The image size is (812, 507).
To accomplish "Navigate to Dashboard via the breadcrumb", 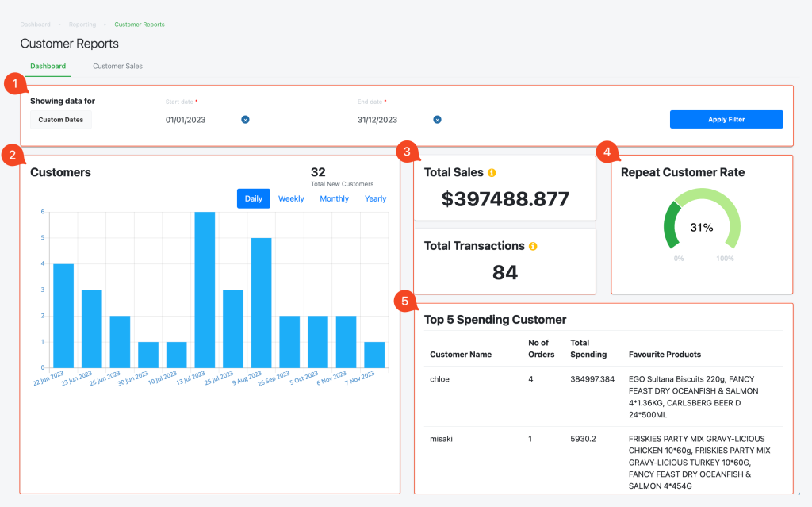I will pos(35,25).
